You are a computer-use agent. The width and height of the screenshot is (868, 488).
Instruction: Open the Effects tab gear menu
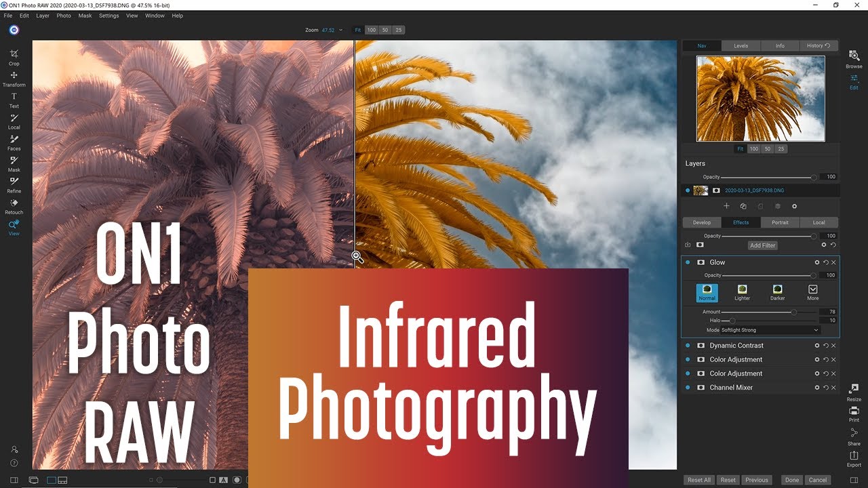824,245
